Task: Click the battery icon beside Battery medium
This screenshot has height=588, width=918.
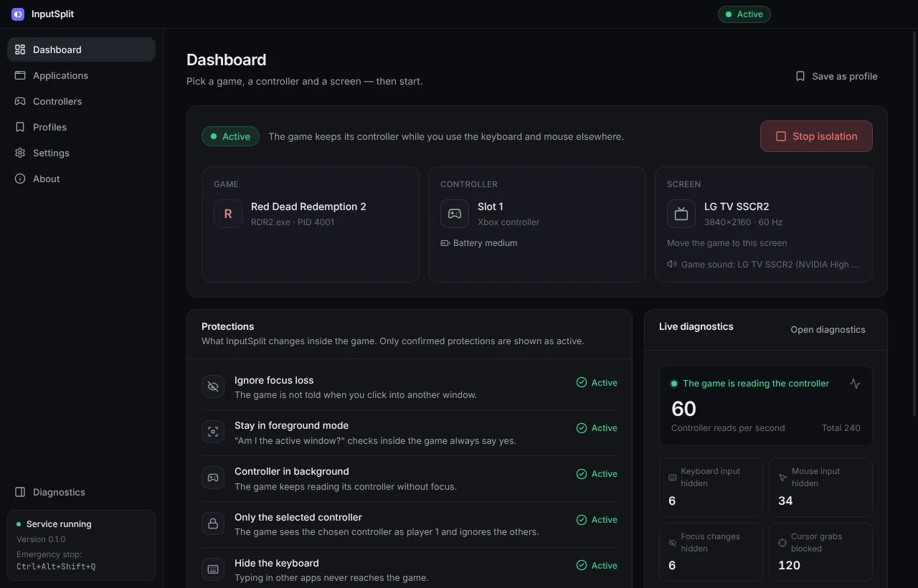Action: tap(445, 243)
